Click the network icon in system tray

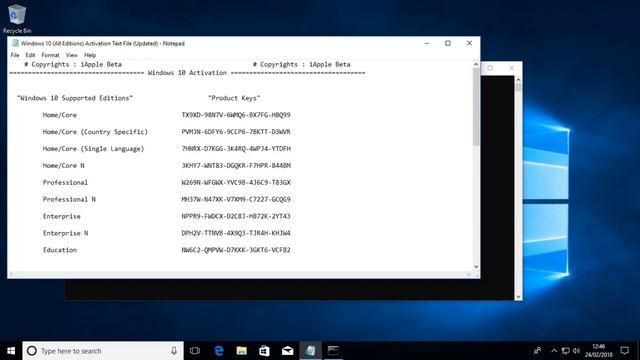(x=565, y=351)
